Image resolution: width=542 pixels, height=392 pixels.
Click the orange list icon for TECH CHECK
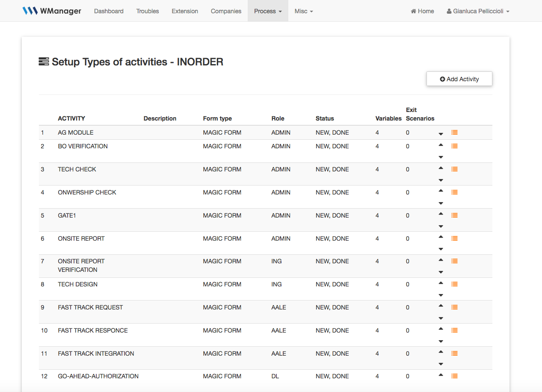454,169
